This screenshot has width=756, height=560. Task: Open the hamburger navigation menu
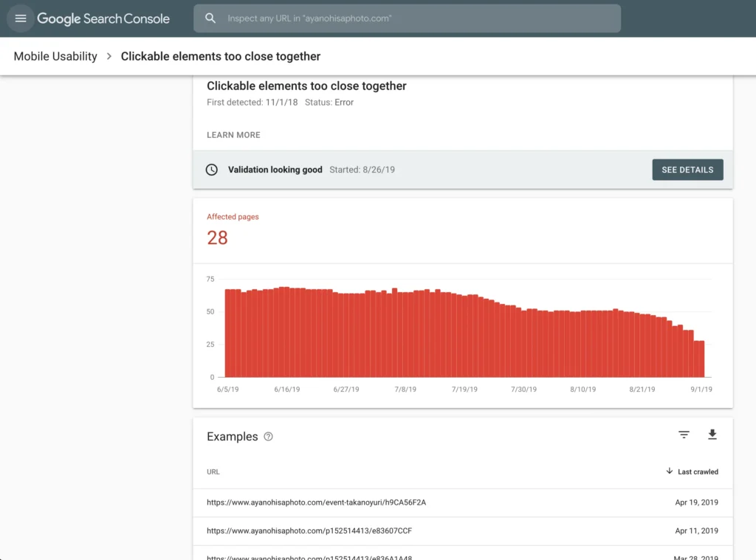coord(20,18)
